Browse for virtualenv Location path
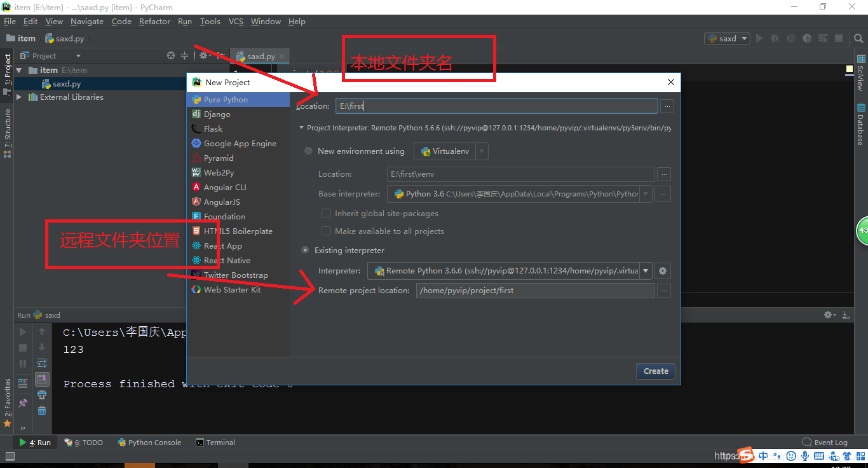The width and height of the screenshot is (868, 468). [x=663, y=174]
